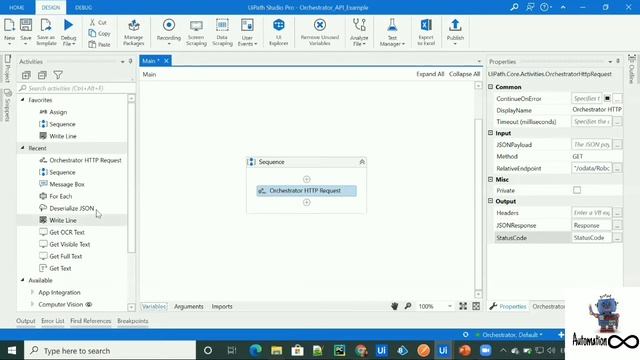Collapse the Favorites group
This screenshot has height=360, width=640.
click(23, 100)
